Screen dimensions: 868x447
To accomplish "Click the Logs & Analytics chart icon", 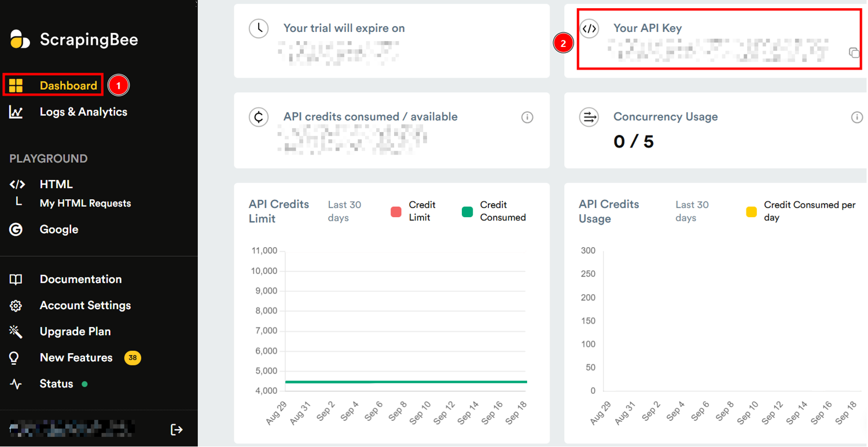I will point(16,112).
